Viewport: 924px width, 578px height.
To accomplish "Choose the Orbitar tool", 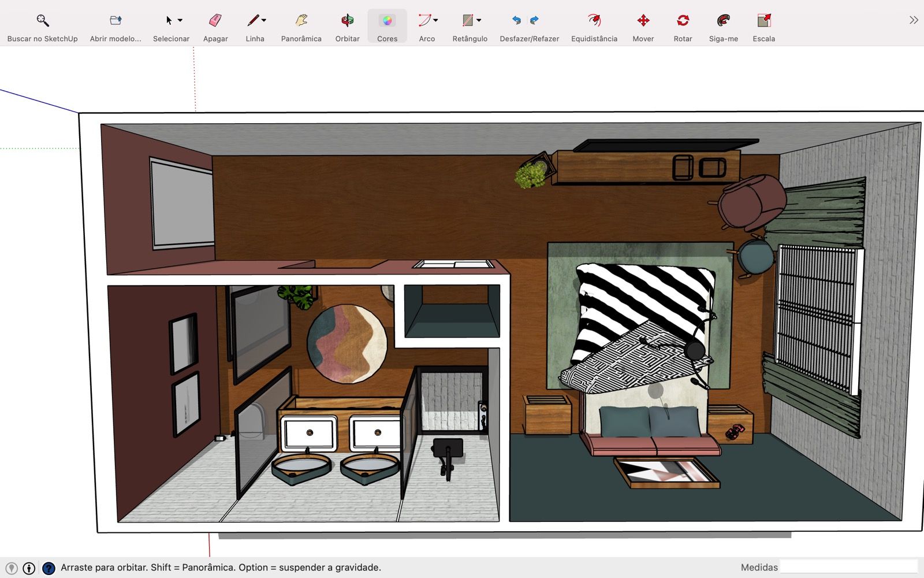I will (347, 21).
